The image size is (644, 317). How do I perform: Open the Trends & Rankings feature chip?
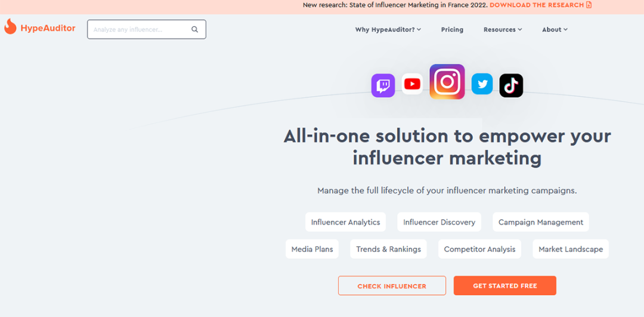click(x=389, y=249)
